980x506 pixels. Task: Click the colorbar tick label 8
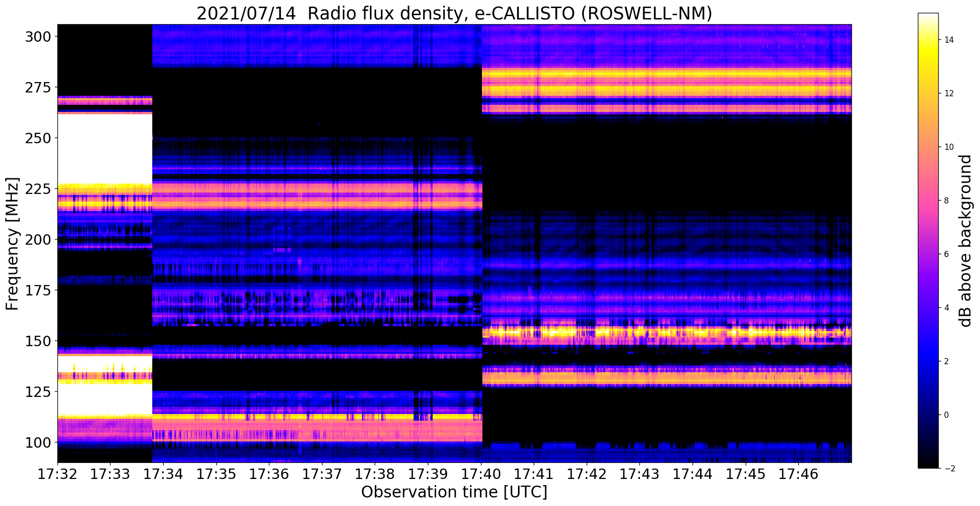947,201
